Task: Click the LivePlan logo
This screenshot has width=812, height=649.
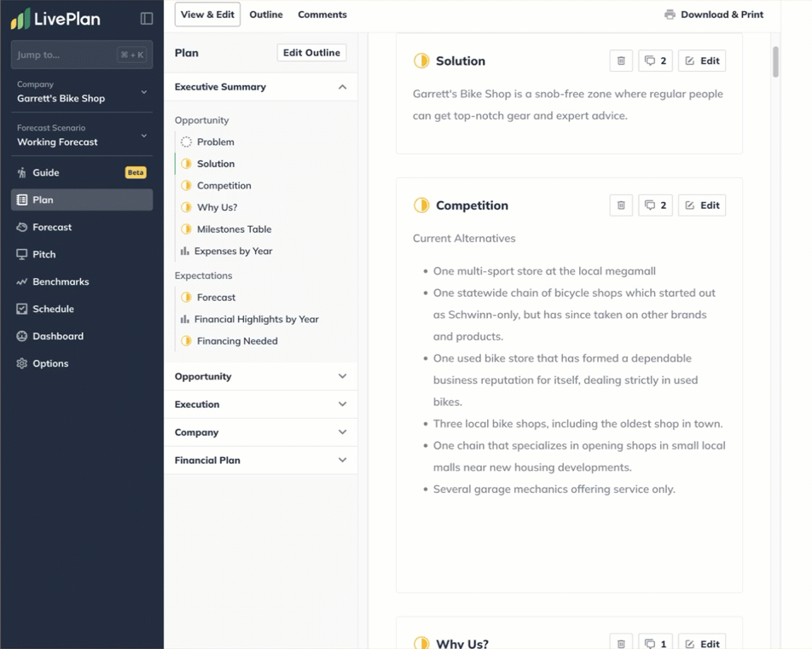Action: coord(55,19)
